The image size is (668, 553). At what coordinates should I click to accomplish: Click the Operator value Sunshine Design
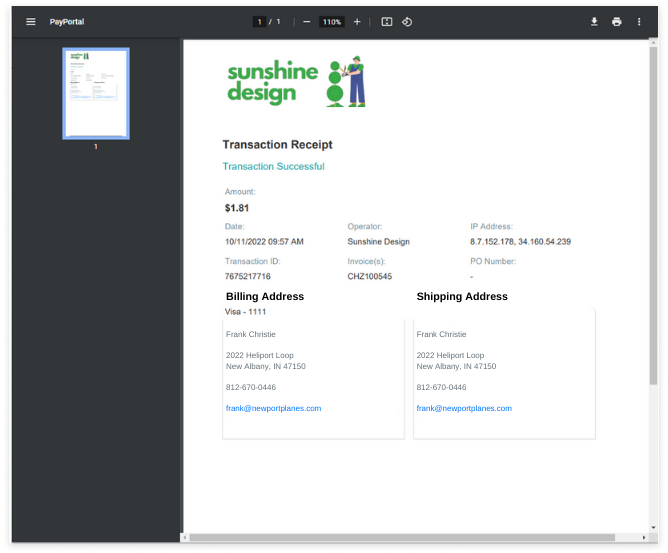point(378,242)
